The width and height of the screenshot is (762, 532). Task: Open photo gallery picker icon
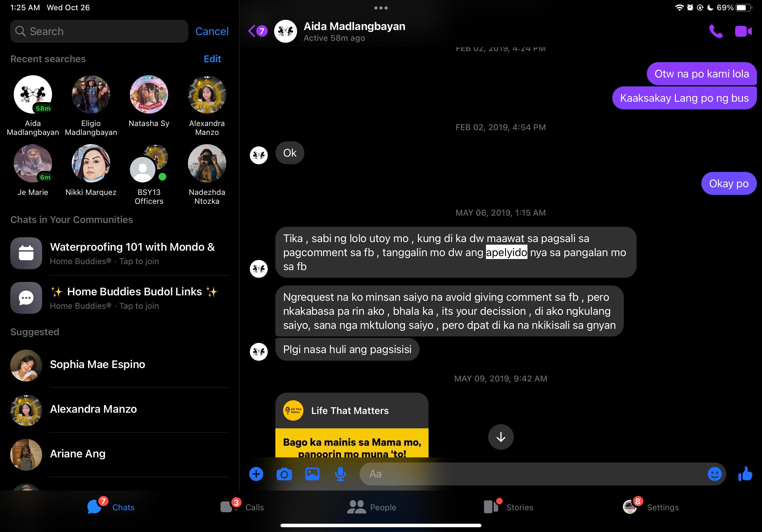[x=312, y=474]
